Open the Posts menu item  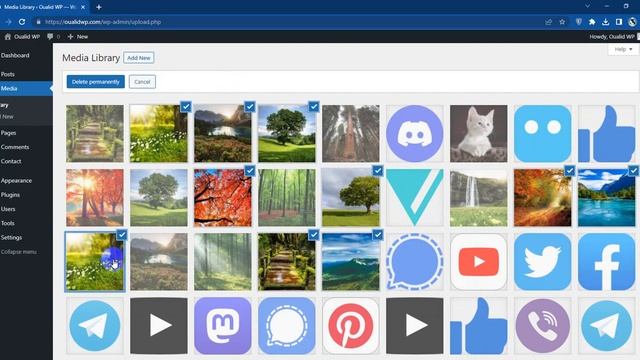pyautogui.click(x=8, y=74)
